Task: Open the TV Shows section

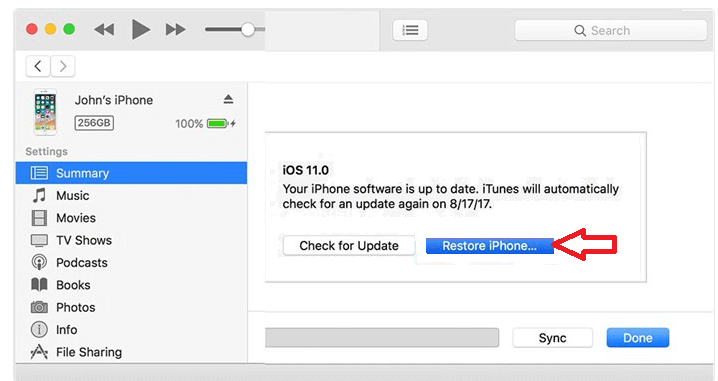Action: tap(131, 240)
